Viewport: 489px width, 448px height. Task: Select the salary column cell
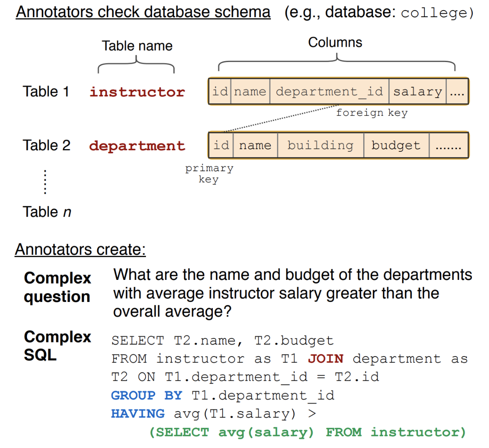click(x=417, y=92)
